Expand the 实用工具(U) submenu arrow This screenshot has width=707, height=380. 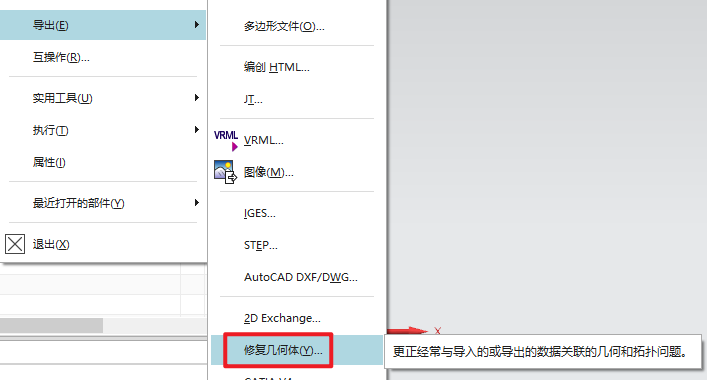(x=197, y=98)
